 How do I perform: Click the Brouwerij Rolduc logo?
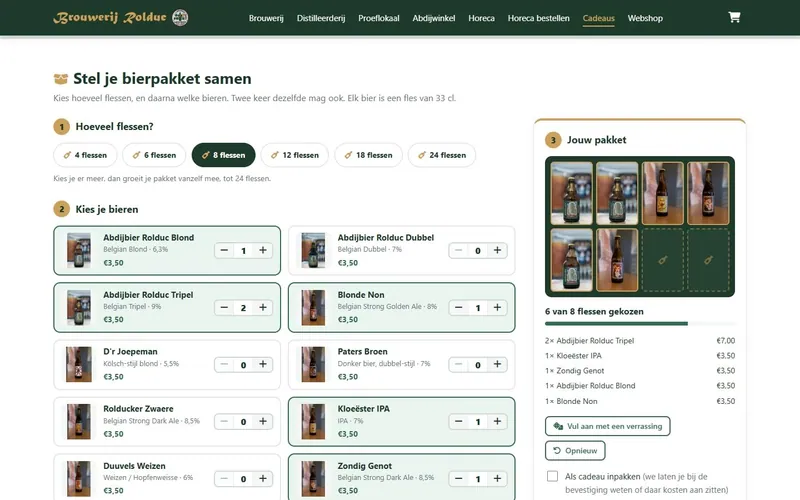coord(121,17)
